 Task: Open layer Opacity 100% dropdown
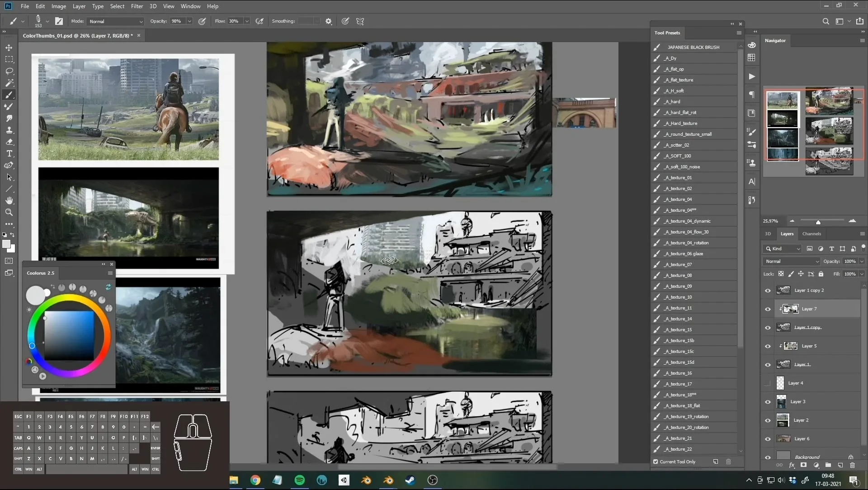862,262
